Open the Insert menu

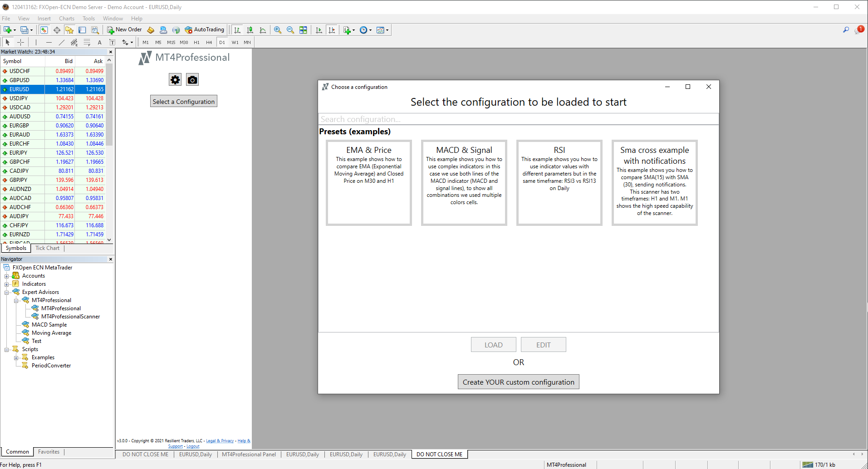(x=44, y=19)
